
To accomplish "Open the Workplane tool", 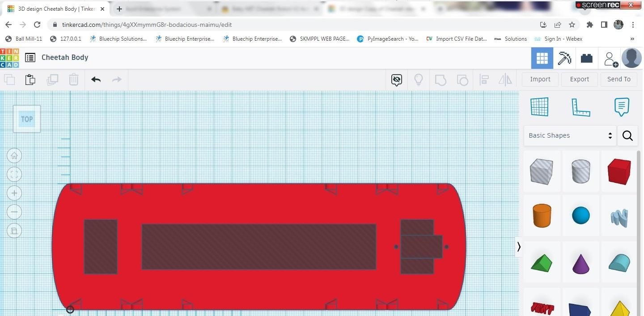I will (539, 107).
